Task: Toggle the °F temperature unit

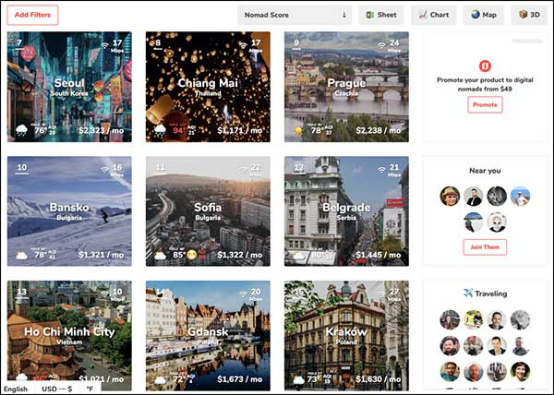Action: [x=90, y=389]
